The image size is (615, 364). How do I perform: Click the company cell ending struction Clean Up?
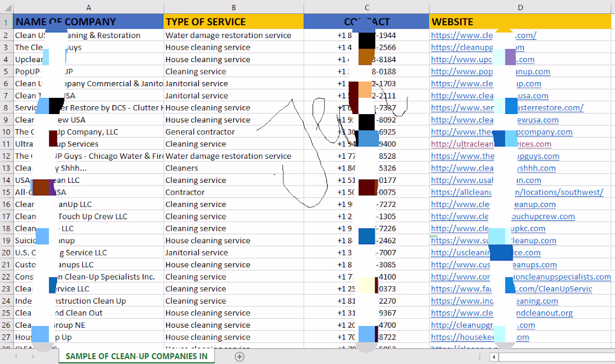point(89,301)
